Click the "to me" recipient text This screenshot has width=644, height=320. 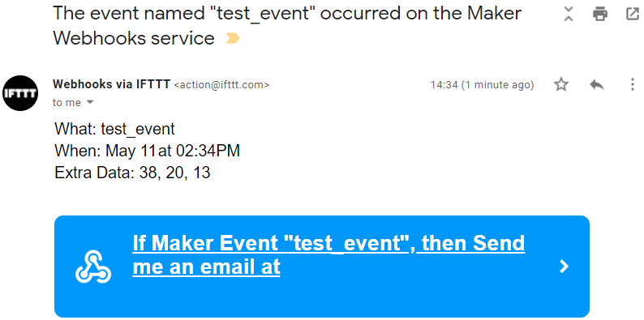[x=67, y=103]
